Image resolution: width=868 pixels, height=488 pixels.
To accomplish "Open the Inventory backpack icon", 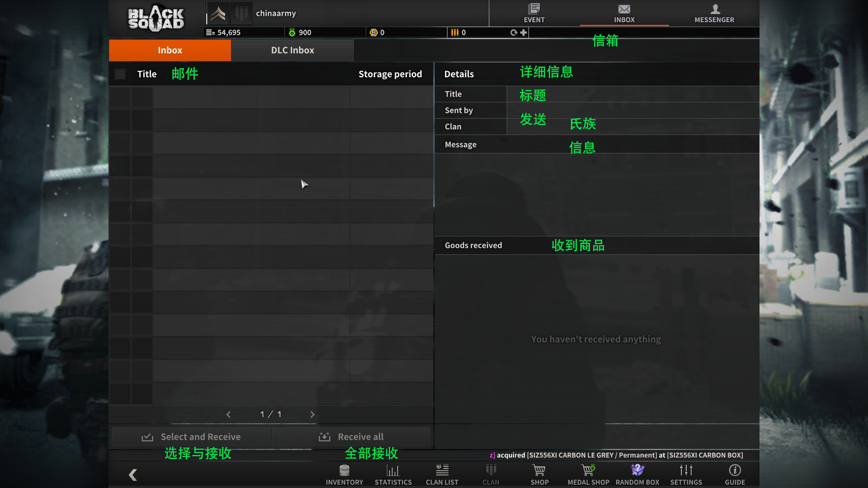I will pos(344,470).
